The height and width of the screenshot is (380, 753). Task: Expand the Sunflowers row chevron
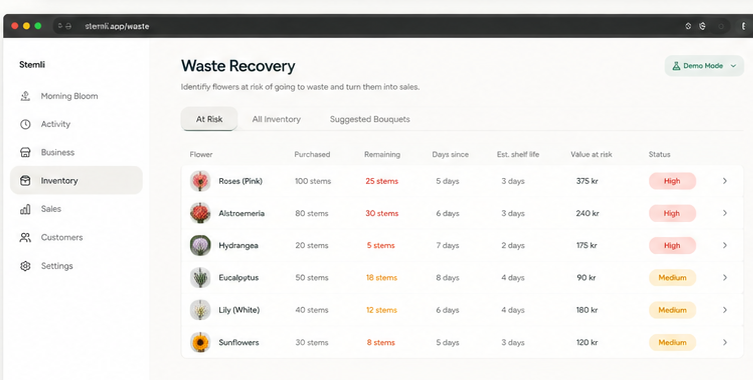pos(725,343)
